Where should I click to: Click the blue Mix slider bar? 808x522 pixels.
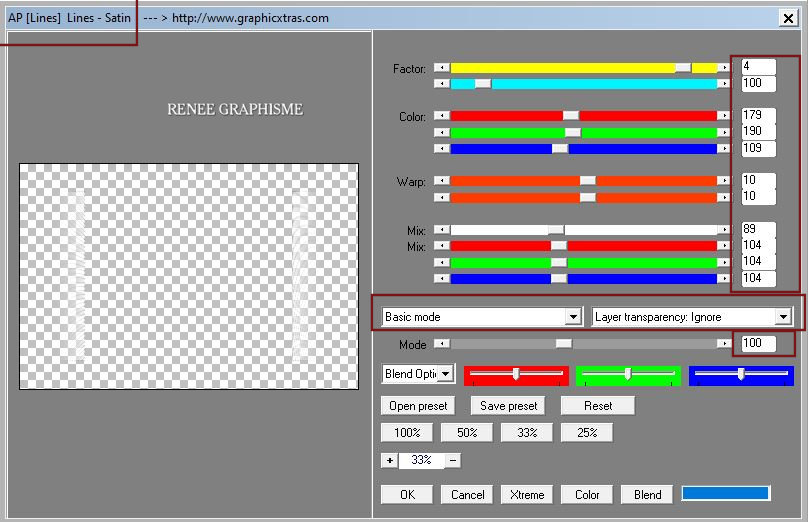point(583,279)
